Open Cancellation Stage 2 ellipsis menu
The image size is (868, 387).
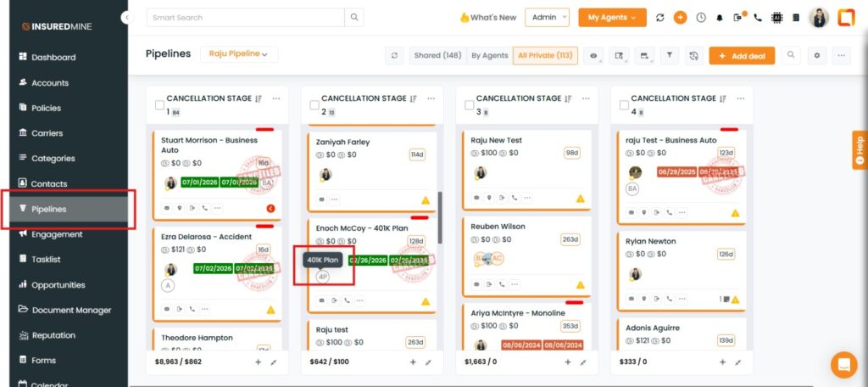click(x=431, y=98)
